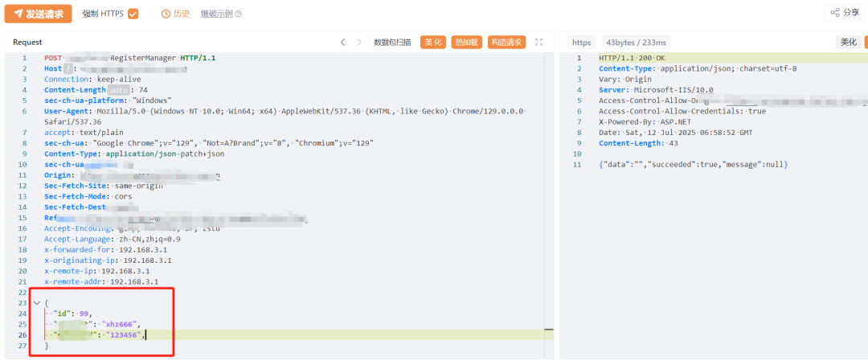Click the sec-ch-ua Google Chrome header line
This screenshot has width=868, height=361.
click(x=209, y=143)
